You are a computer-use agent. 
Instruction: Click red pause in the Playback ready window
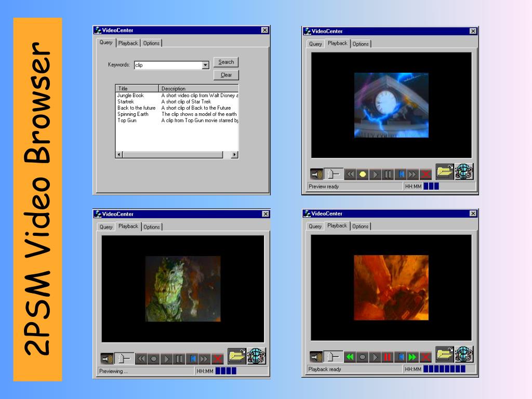(x=388, y=356)
